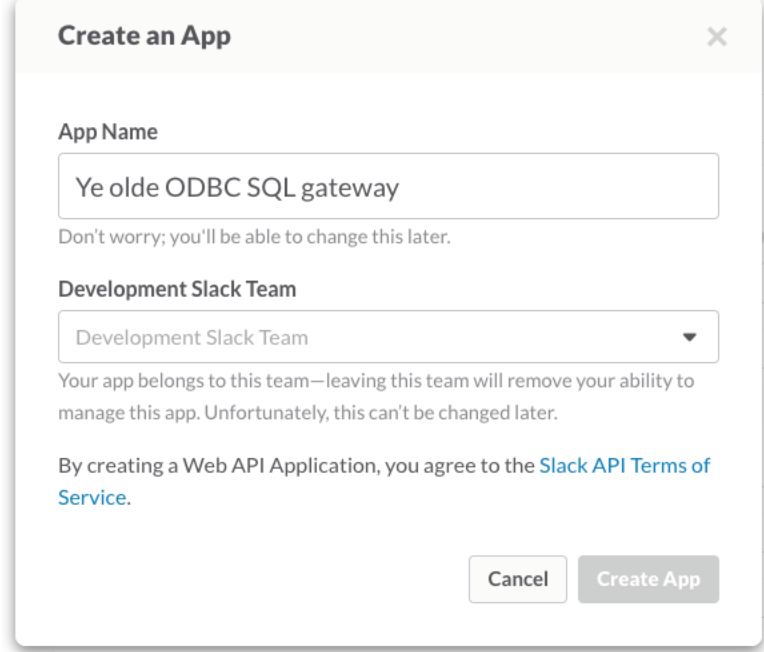Click the Cancel button
The image size is (764, 652).
(x=518, y=579)
